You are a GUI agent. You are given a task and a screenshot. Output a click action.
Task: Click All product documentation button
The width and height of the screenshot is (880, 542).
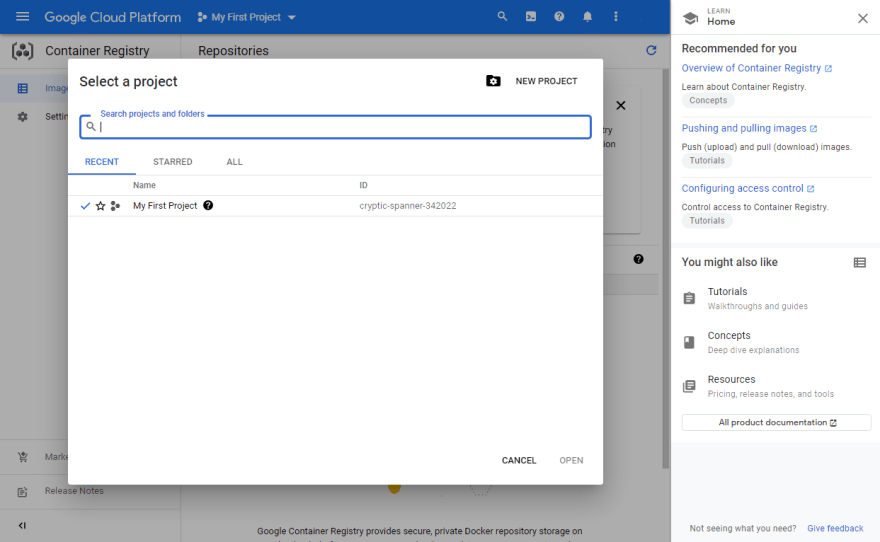(776, 422)
